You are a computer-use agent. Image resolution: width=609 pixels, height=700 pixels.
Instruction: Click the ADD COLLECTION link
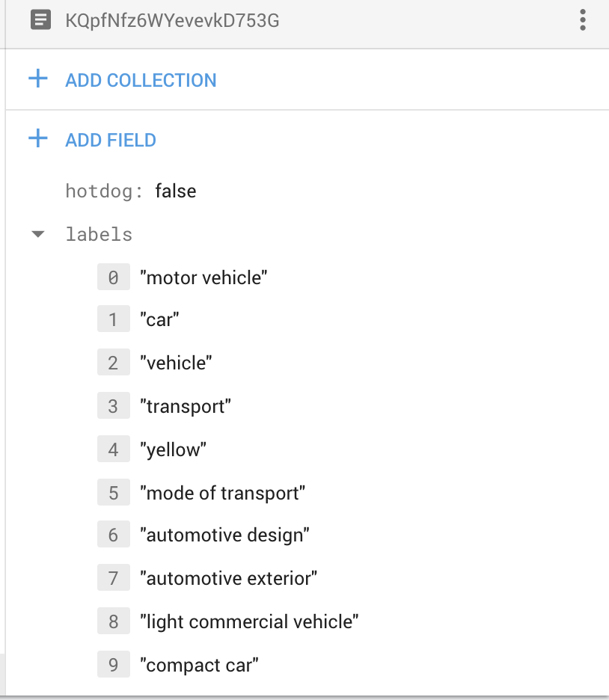click(x=141, y=80)
